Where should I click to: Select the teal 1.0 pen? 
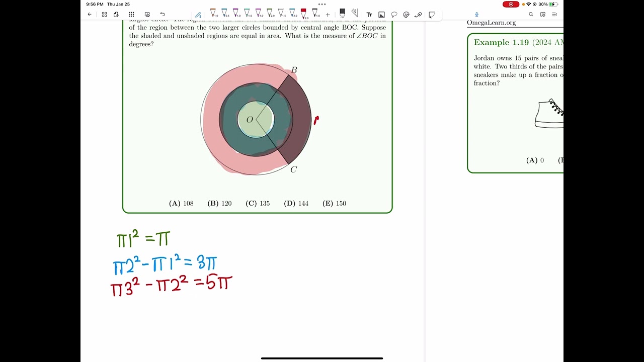coord(247,13)
